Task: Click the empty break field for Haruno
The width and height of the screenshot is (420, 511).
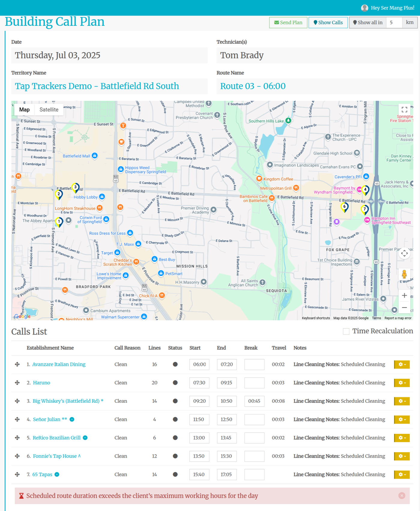Action: pyautogui.click(x=254, y=383)
